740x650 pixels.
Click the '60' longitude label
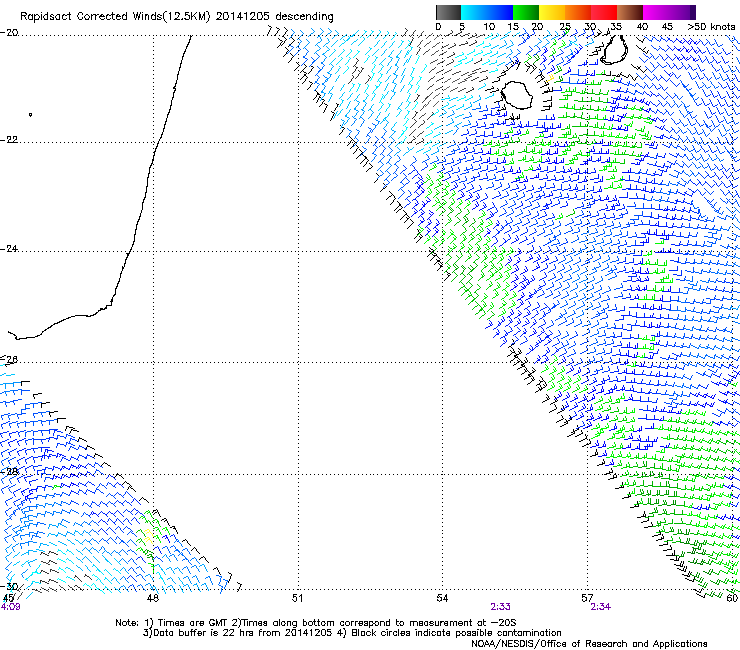click(732, 598)
